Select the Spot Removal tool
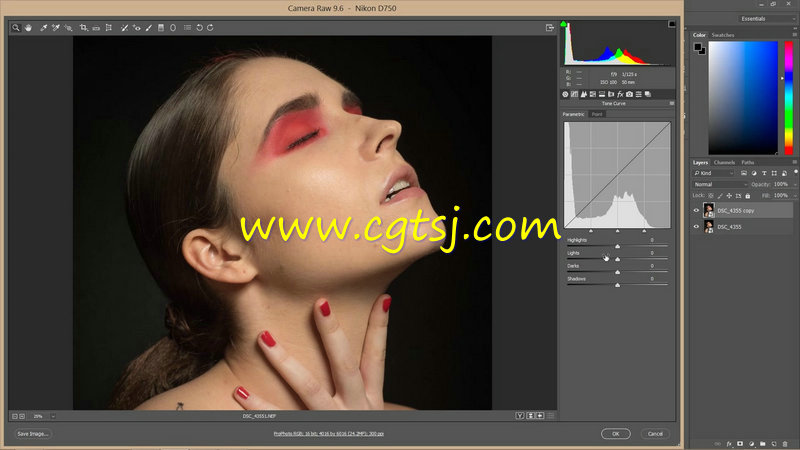 (x=124, y=28)
